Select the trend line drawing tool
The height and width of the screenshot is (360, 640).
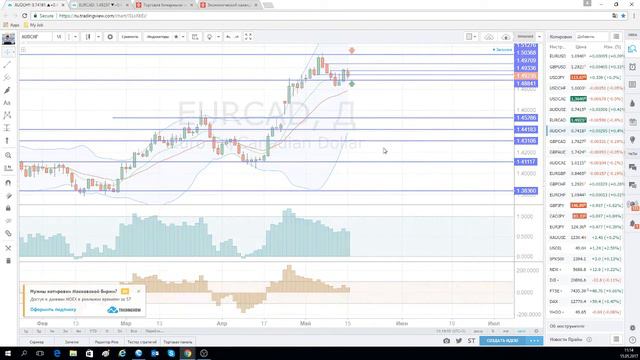point(7,65)
